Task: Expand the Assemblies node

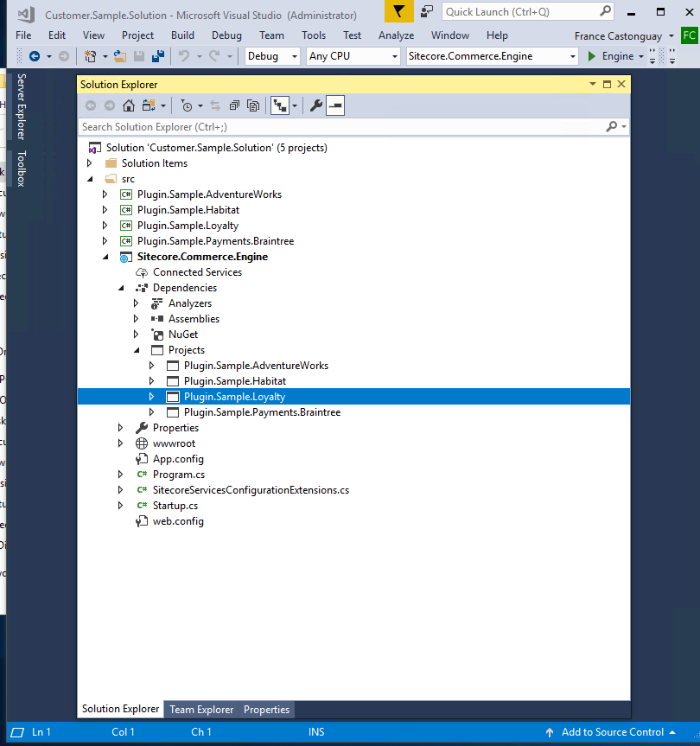Action: coord(136,319)
